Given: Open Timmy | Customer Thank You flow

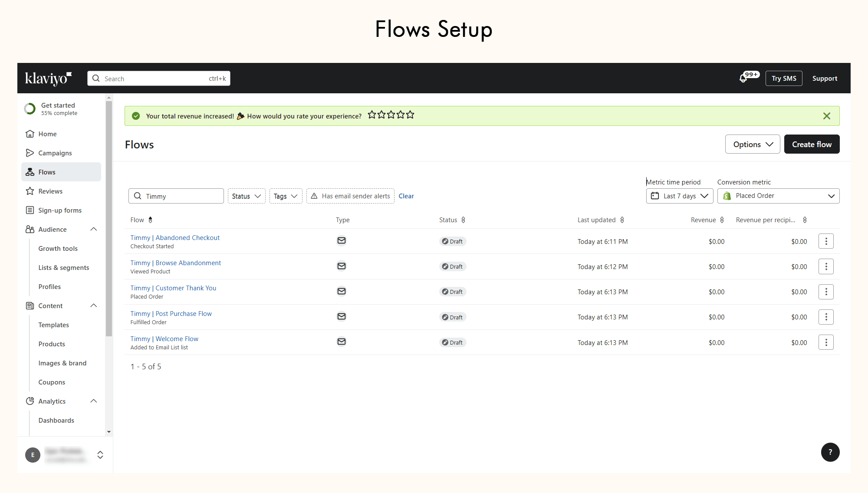Looking at the screenshot, I should pos(173,288).
